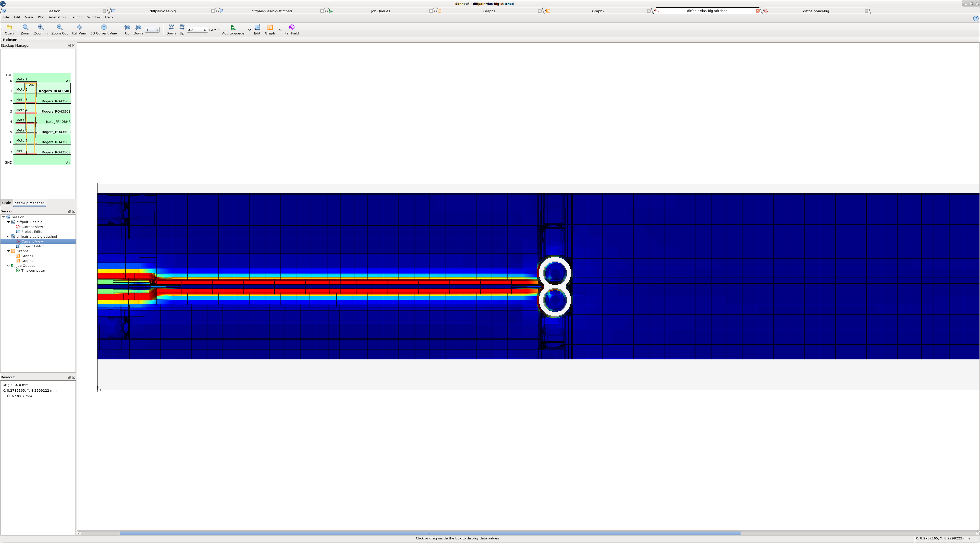Close the Readout panel
This screenshot has height=543, width=980.
(74, 377)
